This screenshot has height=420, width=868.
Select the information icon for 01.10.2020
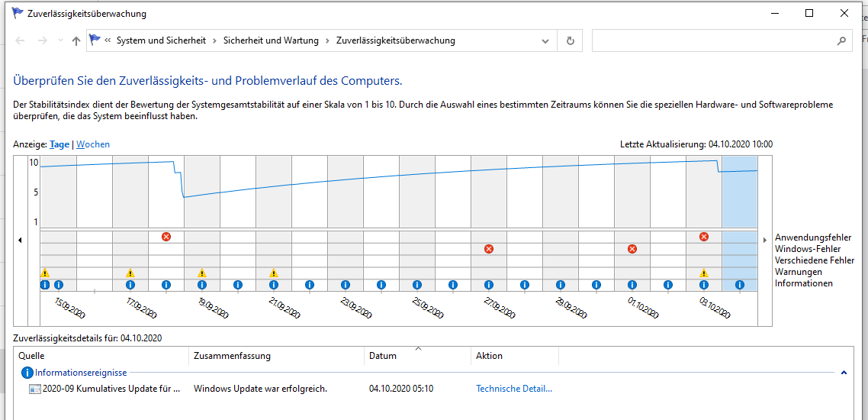coord(632,285)
